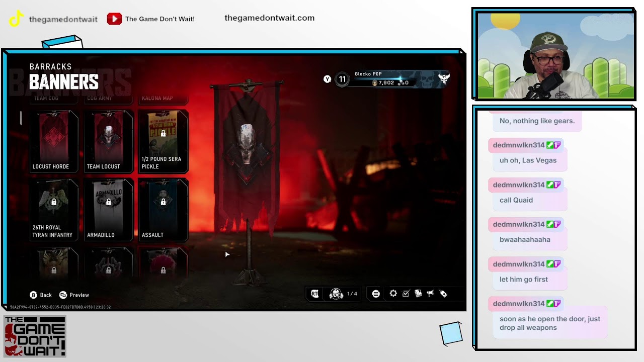Choose the 1/2 Pound Sera Pickle banner

[163, 141]
